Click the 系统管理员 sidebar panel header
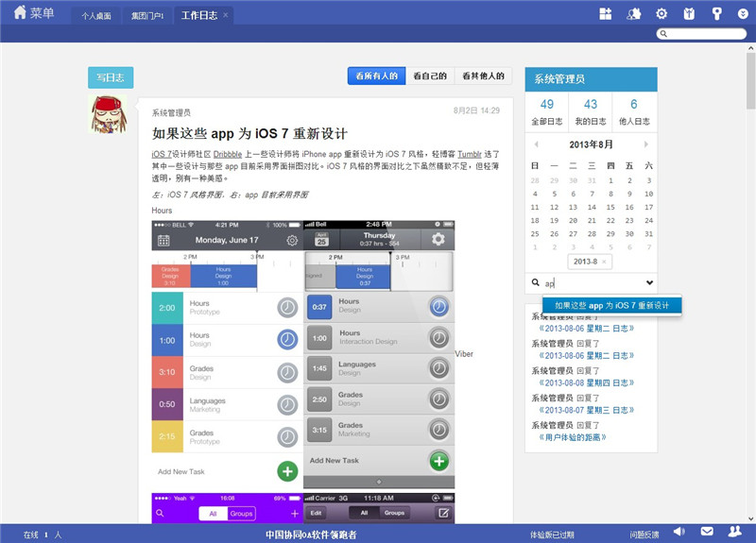Image resolution: width=756 pixels, height=543 pixels. (x=592, y=79)
